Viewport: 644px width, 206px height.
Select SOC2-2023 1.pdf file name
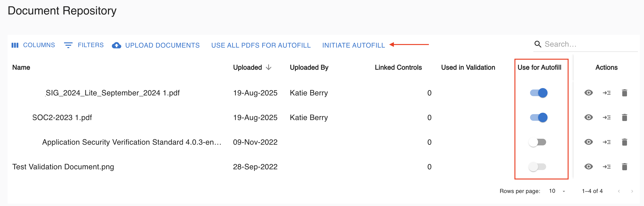62,117
